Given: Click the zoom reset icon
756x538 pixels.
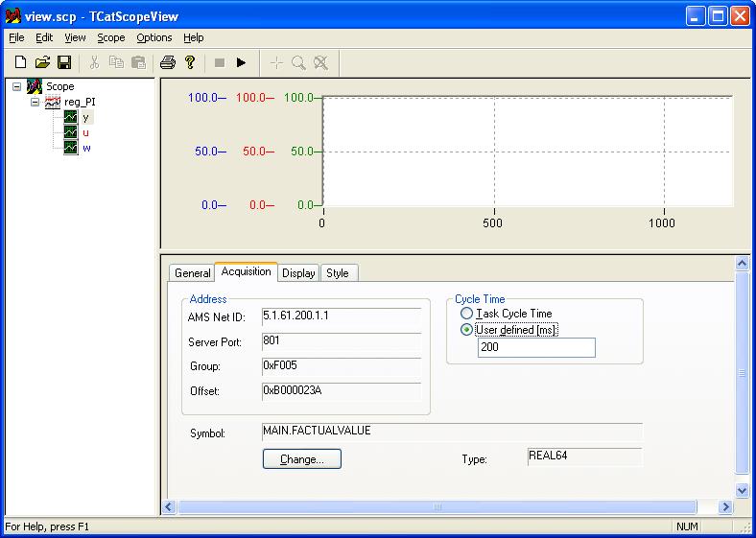Looking at the screenshot, I should click(x=320, y=62).
